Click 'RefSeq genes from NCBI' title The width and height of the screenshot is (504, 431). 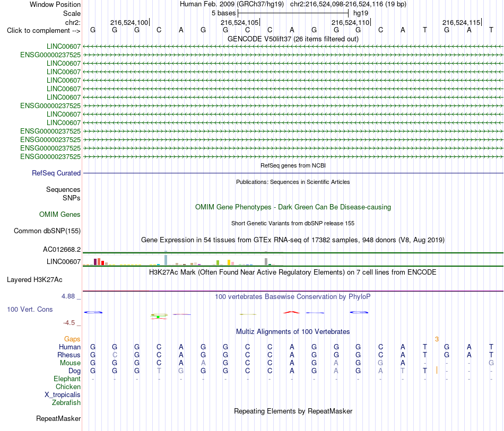[293, 165]
